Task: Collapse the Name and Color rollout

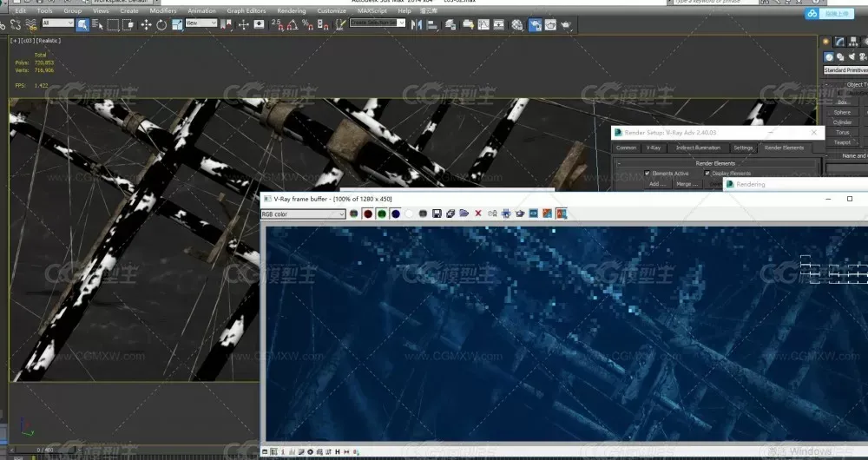Action: pyautogui.click(x=845, y=156)
